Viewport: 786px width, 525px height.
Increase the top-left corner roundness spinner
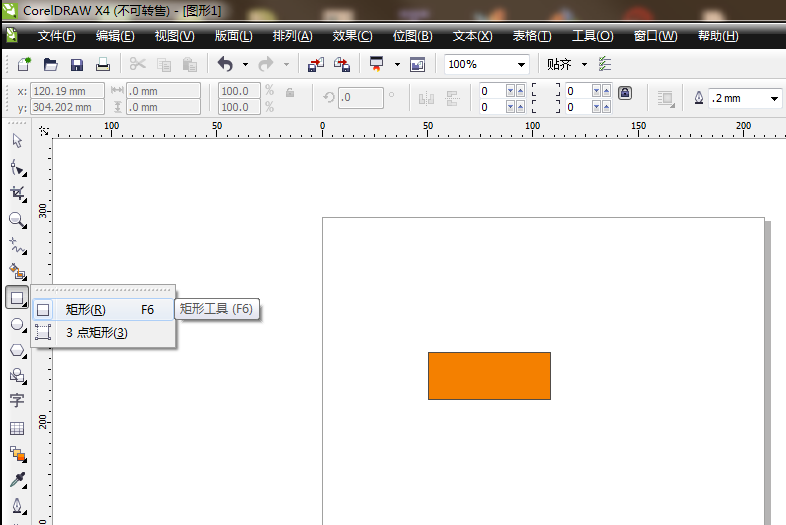tap(520, 91)
